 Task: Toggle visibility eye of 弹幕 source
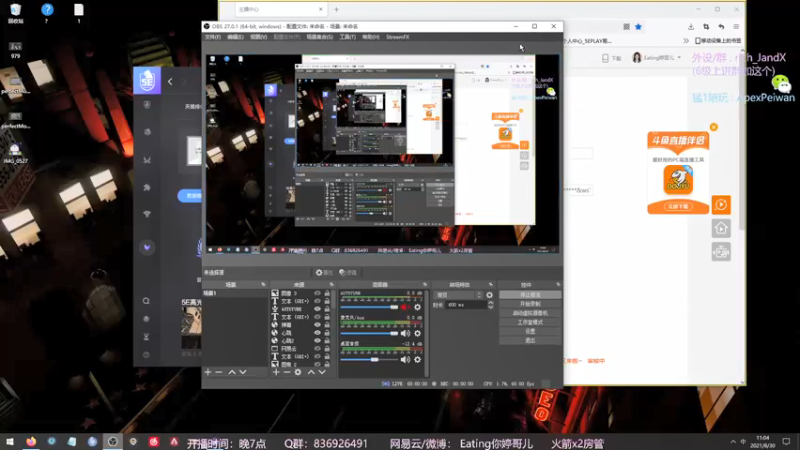(x=317, y=325)
